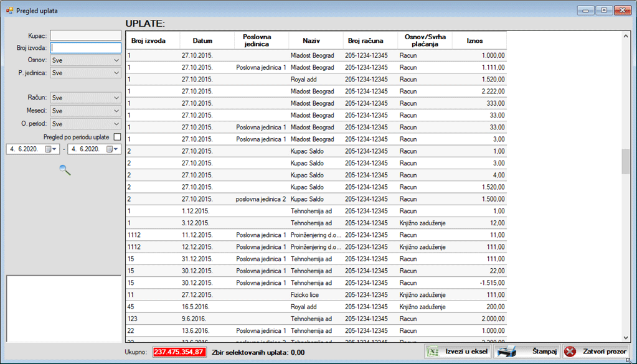This screenshot has width=637, height=364.
Task: Click the amount 2.000,00 cell
Action: 479,319
